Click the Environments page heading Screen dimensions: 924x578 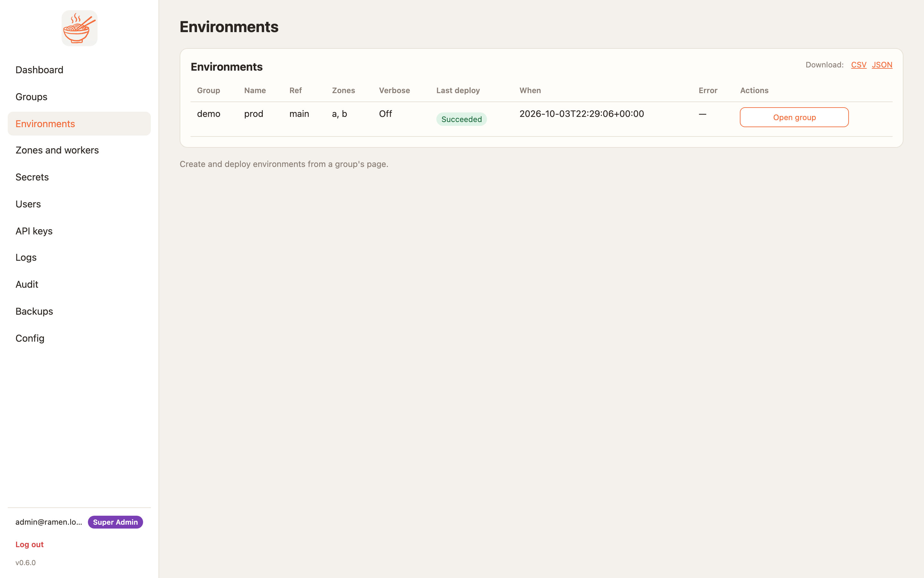[229, 27]
